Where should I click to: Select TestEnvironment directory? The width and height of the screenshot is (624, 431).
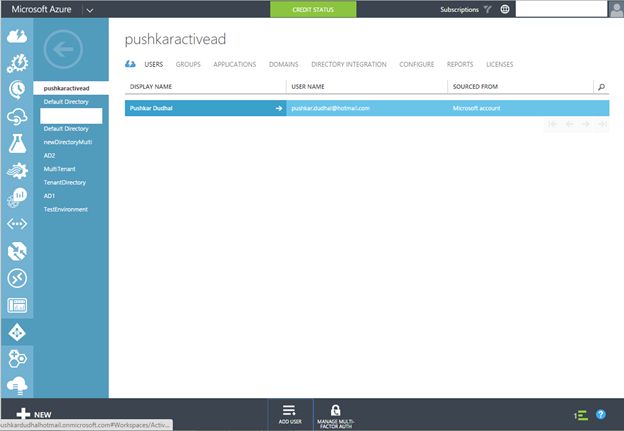coord(66,209)
